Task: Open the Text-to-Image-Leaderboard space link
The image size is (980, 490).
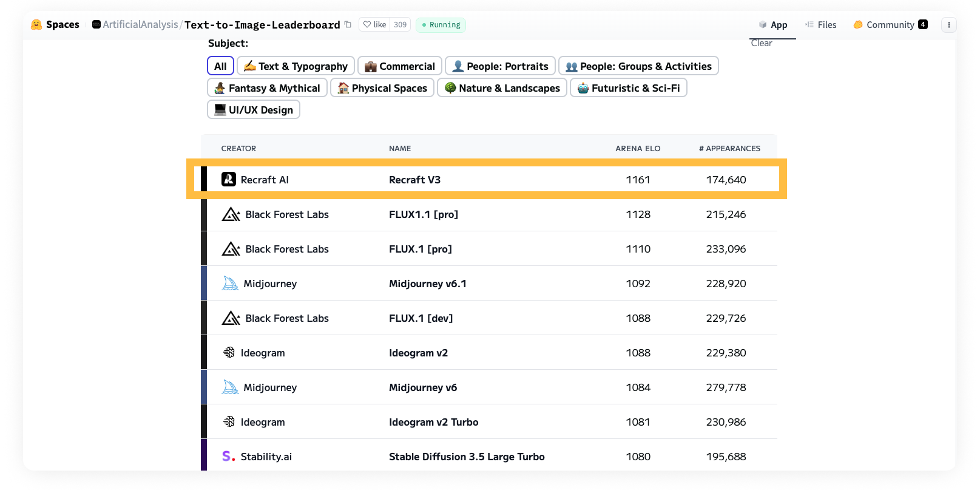Action: pos(262,25)
